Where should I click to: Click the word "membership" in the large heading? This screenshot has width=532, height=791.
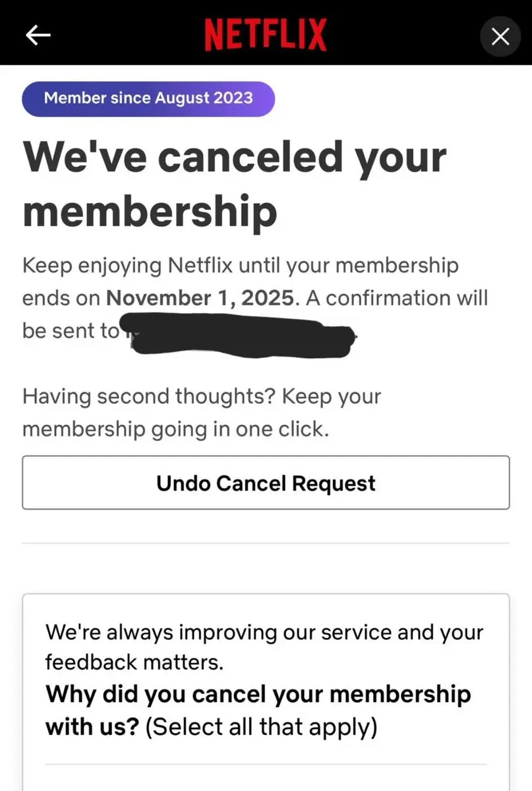150,210
